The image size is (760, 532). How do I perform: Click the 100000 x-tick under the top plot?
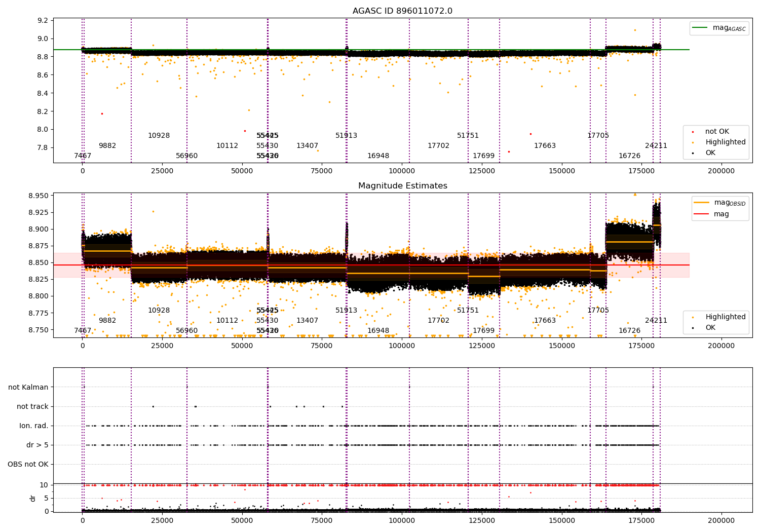point(402,171)
